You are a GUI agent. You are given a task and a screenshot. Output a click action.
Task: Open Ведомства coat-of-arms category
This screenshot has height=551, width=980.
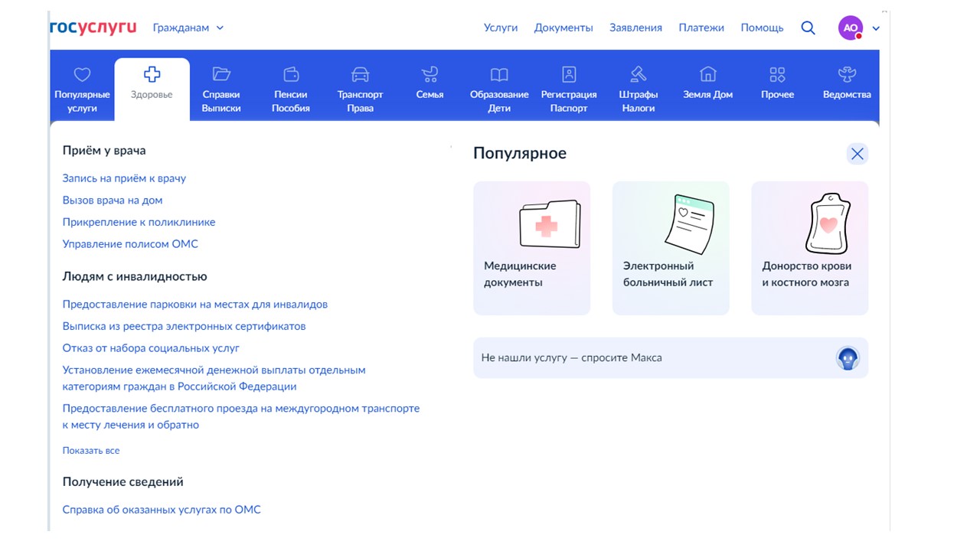tap(847, 85)
